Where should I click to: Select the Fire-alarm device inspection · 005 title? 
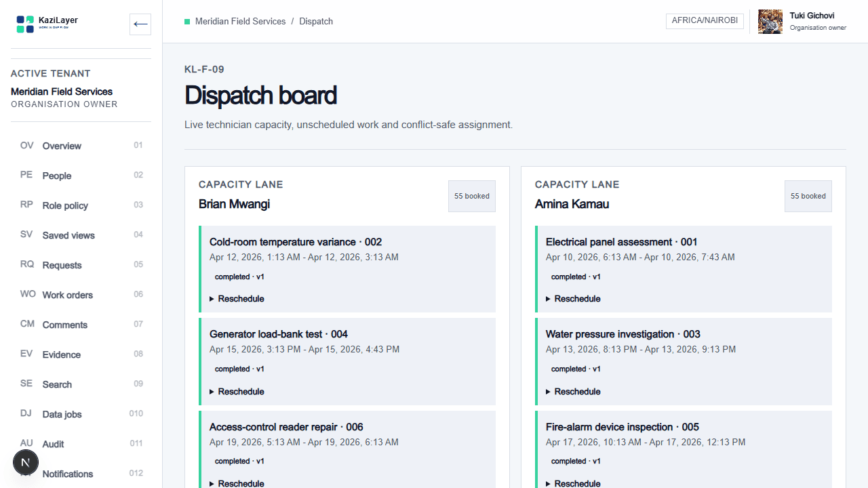click(x=623, y=427)
